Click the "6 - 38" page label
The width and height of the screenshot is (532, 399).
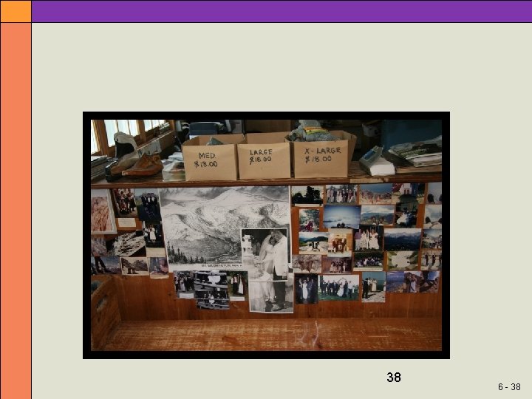pos(509,386)
